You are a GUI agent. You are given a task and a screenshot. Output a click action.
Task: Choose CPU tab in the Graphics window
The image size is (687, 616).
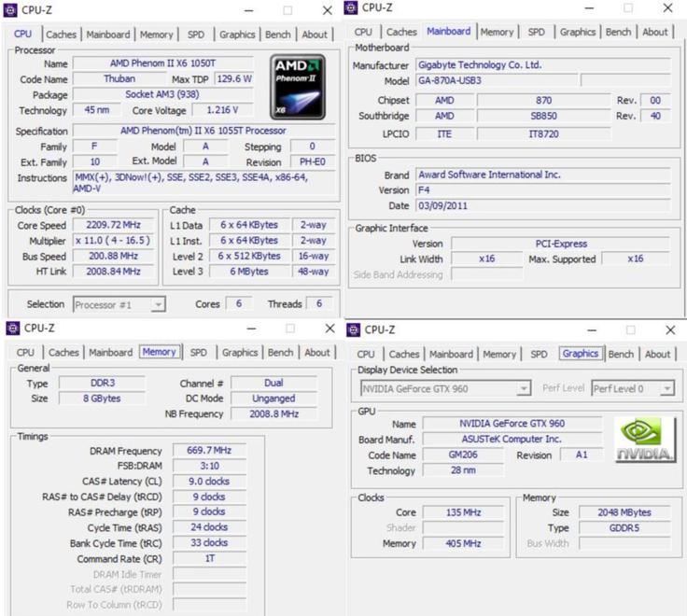point(366,355)
